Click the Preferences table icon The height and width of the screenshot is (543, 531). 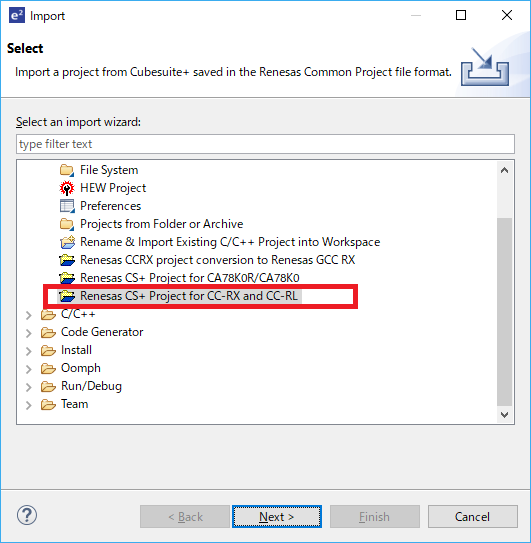67,206
